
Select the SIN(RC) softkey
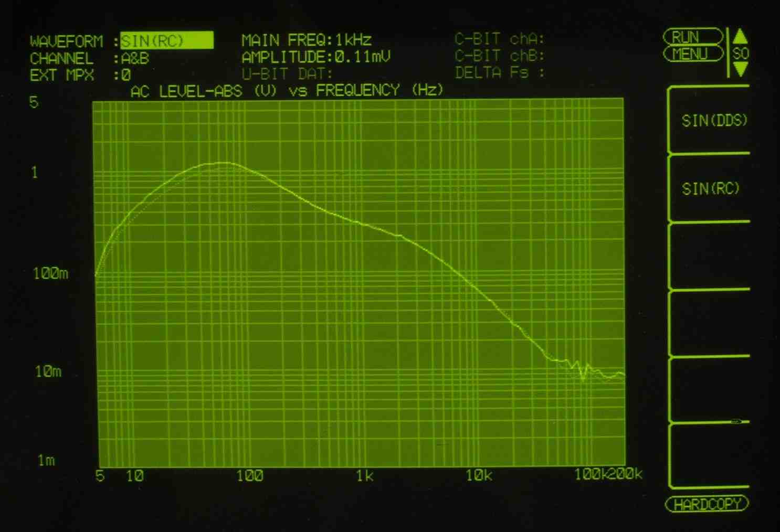tap(710, 188)
